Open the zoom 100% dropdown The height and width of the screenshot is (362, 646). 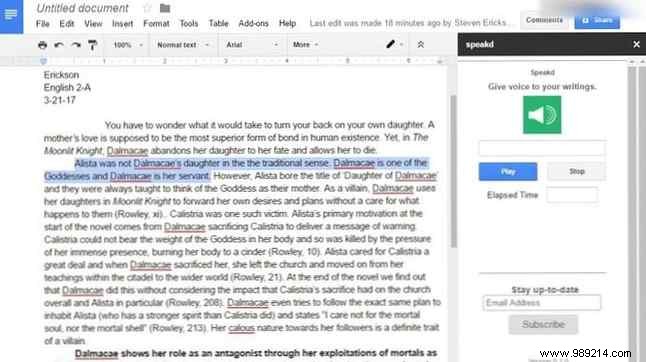point(128,45)
